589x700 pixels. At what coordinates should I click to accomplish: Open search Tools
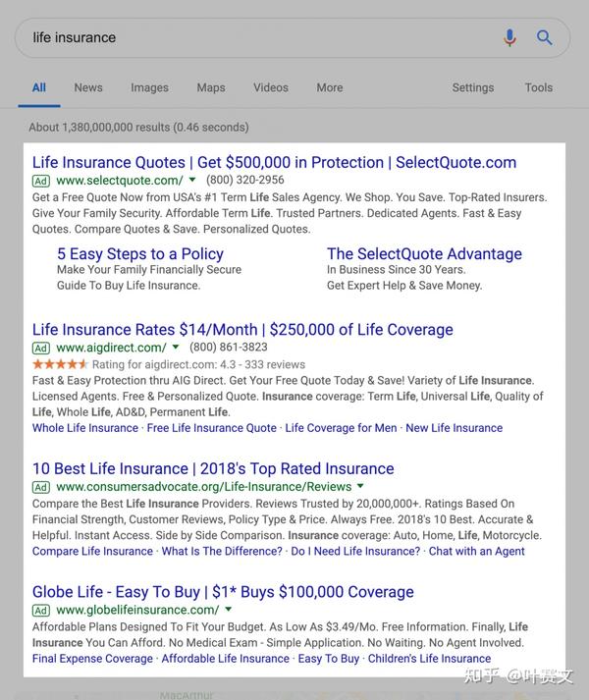pyautogui.click(x=539, y=87)
